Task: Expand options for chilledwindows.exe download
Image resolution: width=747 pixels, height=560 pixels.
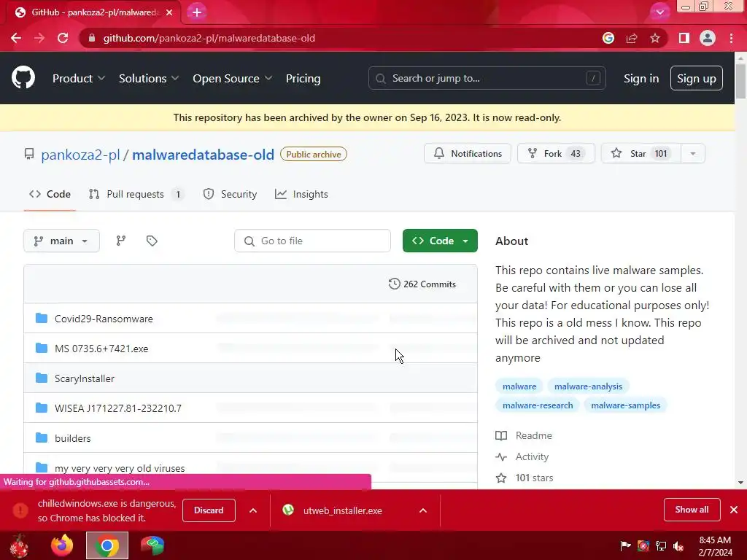Action: (253, 510)
